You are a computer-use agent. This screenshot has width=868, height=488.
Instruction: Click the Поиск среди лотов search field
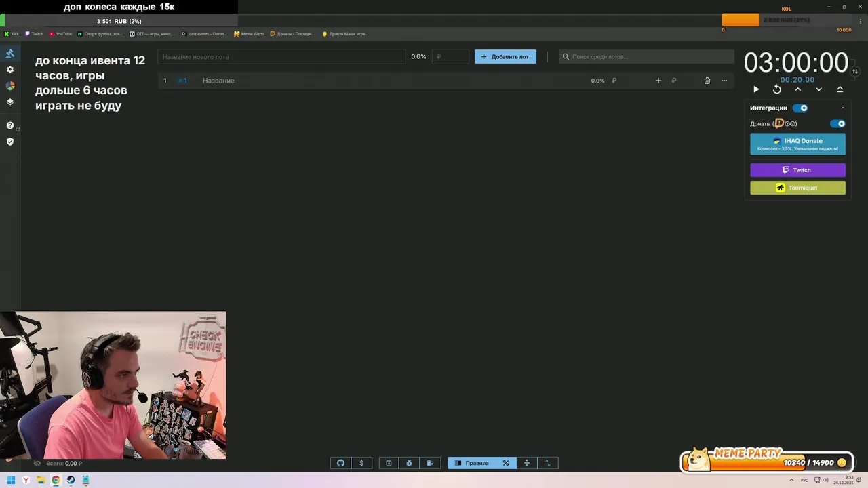click(646, 57)
